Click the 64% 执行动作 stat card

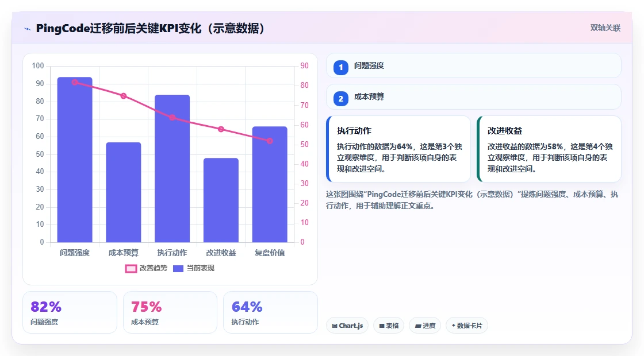[x=270, y=312]
